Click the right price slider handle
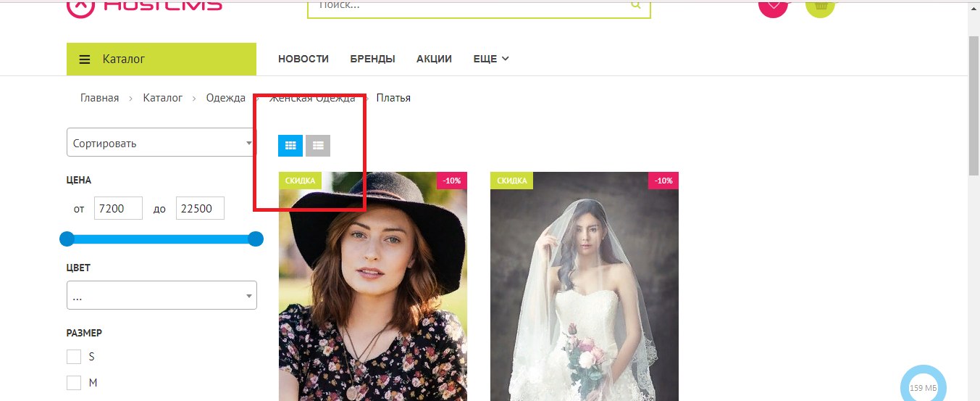 (256, 239)
